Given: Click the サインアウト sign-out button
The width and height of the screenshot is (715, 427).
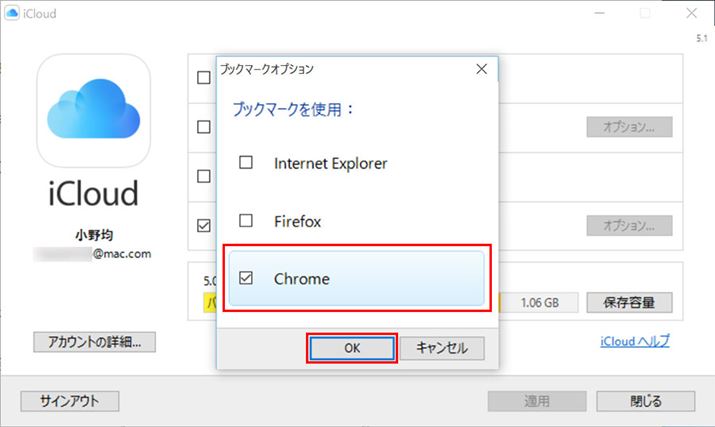Looking at the screenshot, I should (69, 401).
